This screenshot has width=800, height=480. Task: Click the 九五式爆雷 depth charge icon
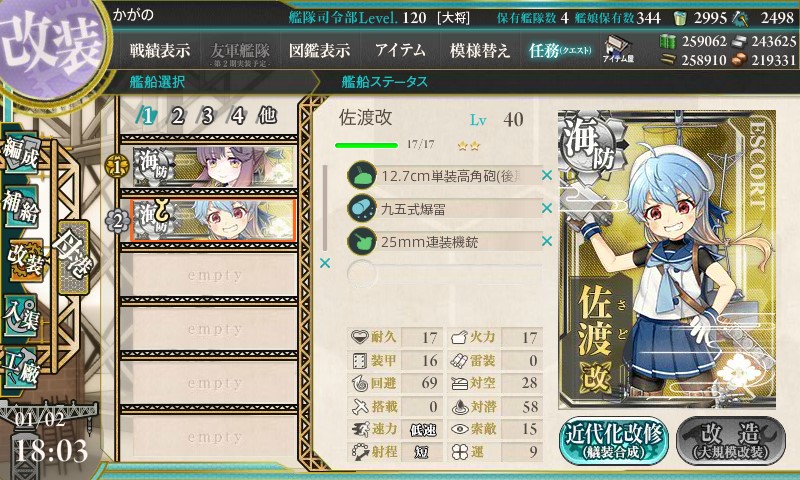(362, 208)
